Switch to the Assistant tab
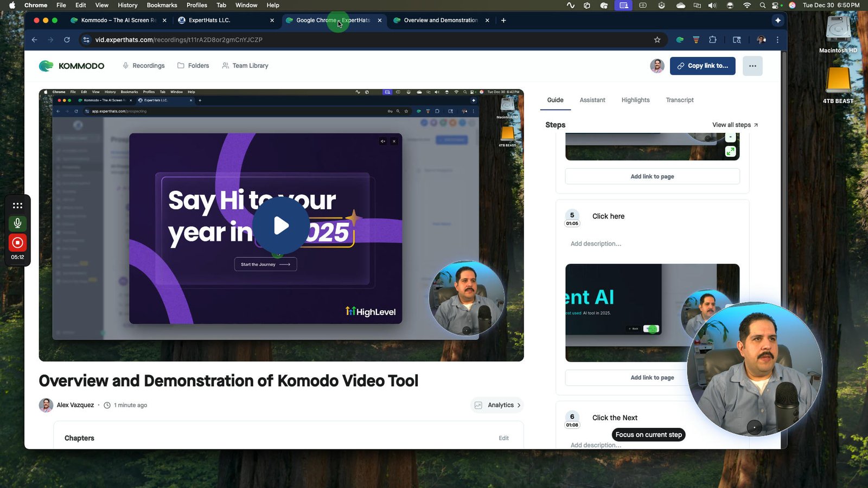 point(592,100)
